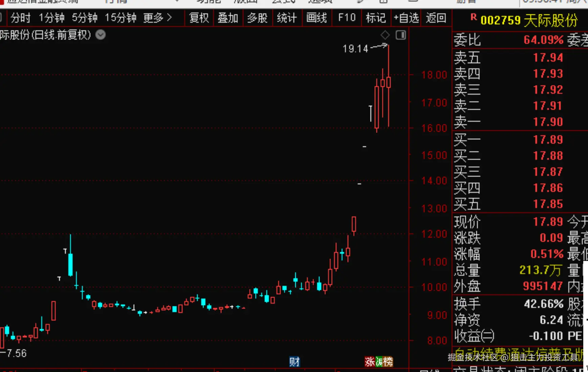Image resolution: width=588 pixels, height=372 pixels.
Task: Click the 涨幅 value 0.51%
Action: (547, 254)
